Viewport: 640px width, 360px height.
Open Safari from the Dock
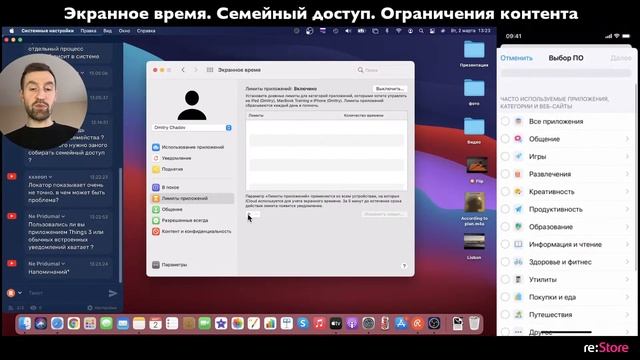[x=57, y=324]
